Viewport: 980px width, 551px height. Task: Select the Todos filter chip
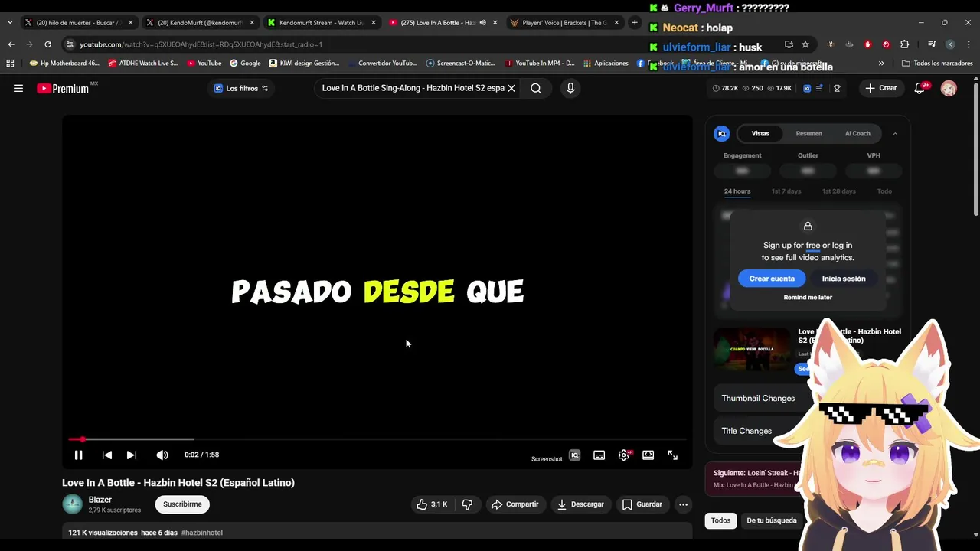[x=720, y=520]
